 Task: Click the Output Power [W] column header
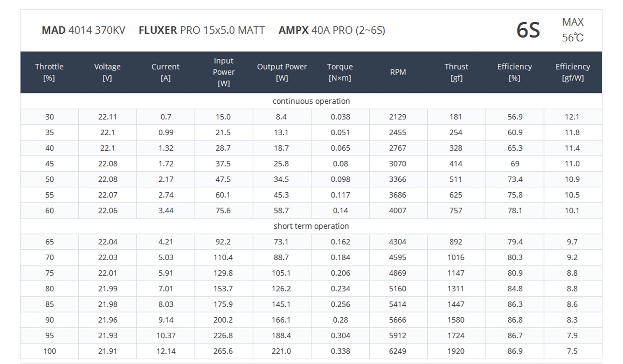[x=282, y=72]
